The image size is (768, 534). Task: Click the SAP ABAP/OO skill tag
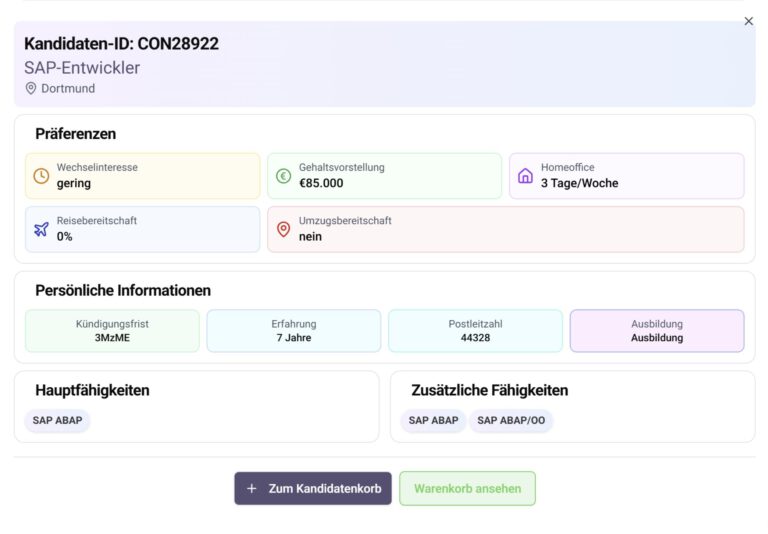click(x=510, y=421)
